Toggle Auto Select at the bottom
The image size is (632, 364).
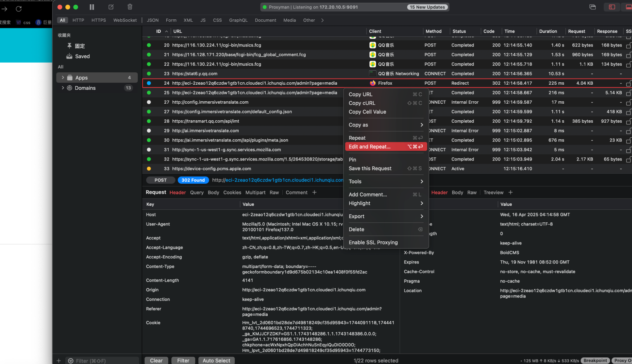(x=216, y=361)
